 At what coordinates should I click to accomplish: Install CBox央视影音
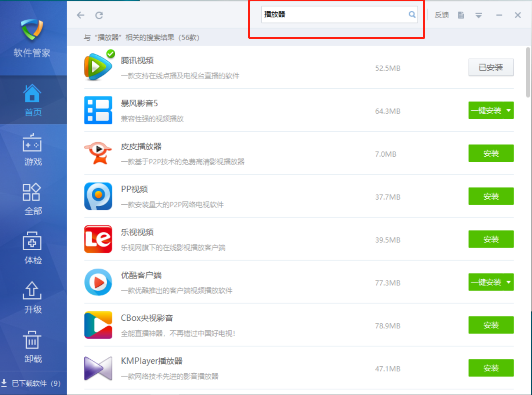491,325
